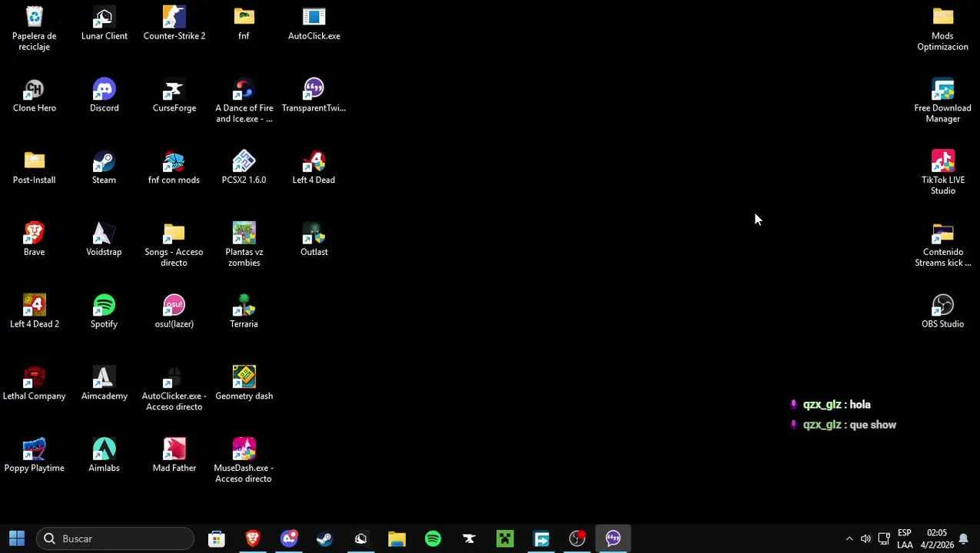Select the Mad Father desktop shortcut

coord(174,456)
